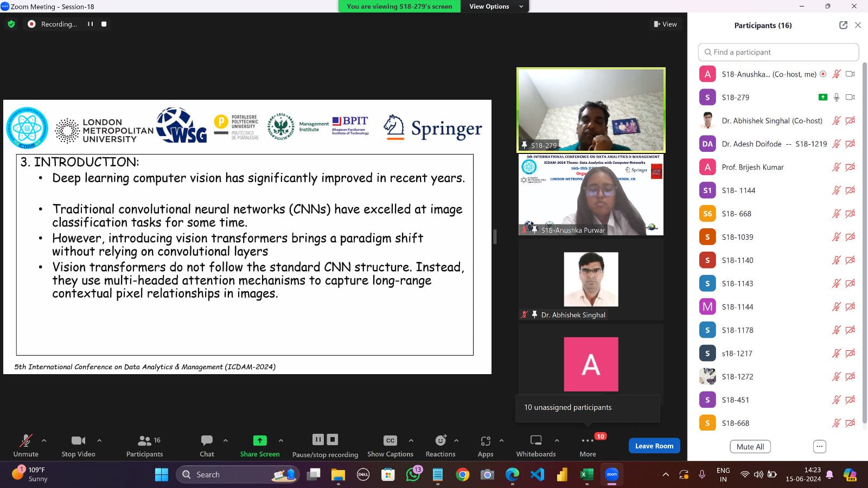The height and width of the screenshot is (488, 868).
Task: Open Visual Studio Code from taskbar
Action: tap(537, 474)
